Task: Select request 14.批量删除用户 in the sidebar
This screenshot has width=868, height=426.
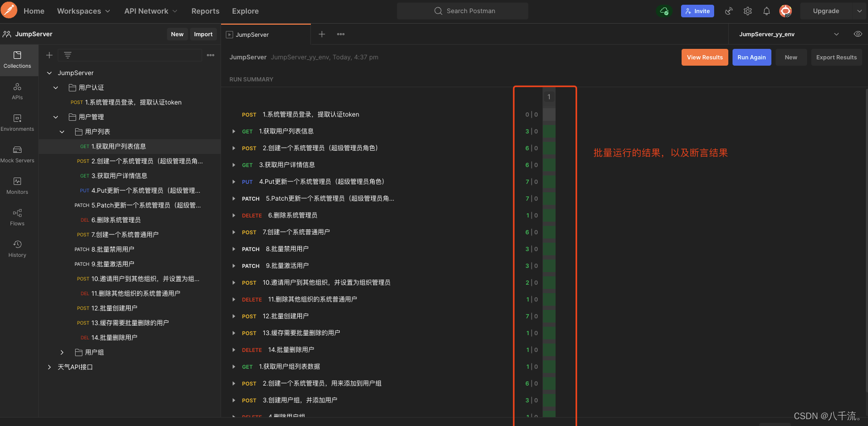Action: (x=129, y=338)
